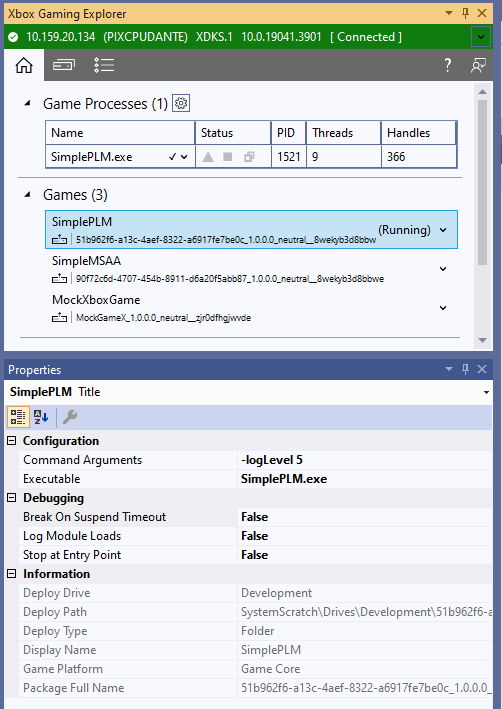Open Properties window options arrow
Image resolution: width=502 pixels, height=709 pixels.
[449, 369]
